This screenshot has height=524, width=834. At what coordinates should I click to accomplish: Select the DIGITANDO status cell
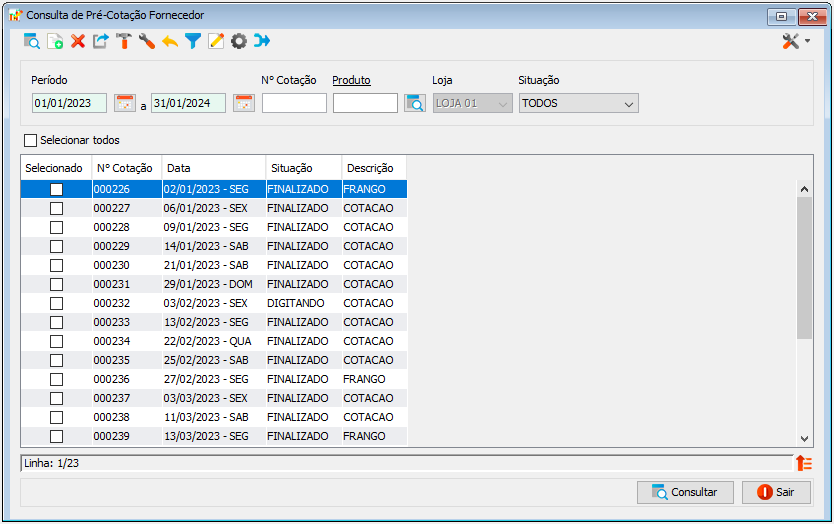304,303
